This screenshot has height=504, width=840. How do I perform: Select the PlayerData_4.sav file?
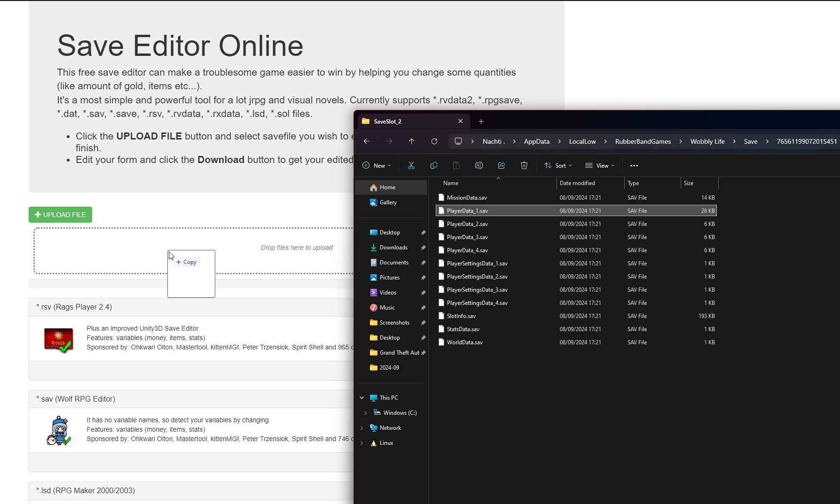576,250
